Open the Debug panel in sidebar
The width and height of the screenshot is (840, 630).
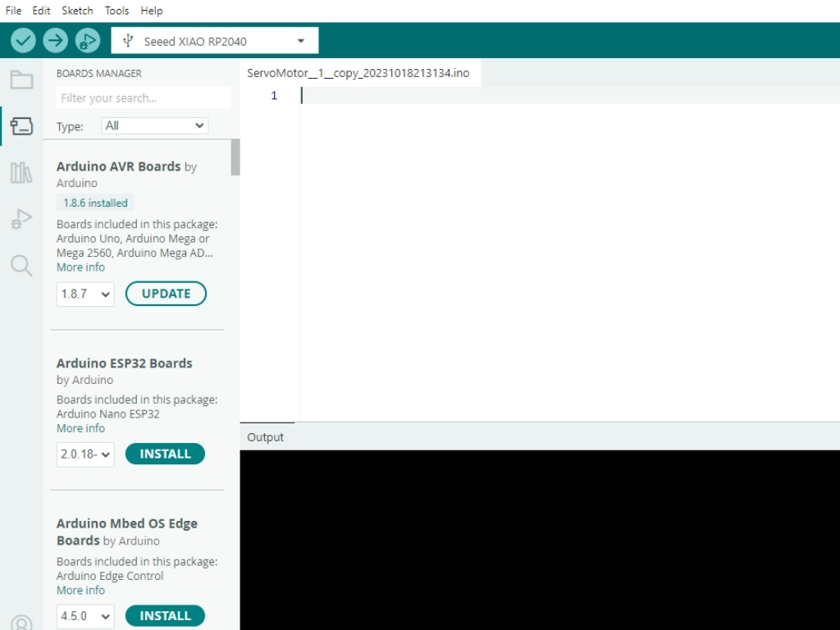pos(21,219)
